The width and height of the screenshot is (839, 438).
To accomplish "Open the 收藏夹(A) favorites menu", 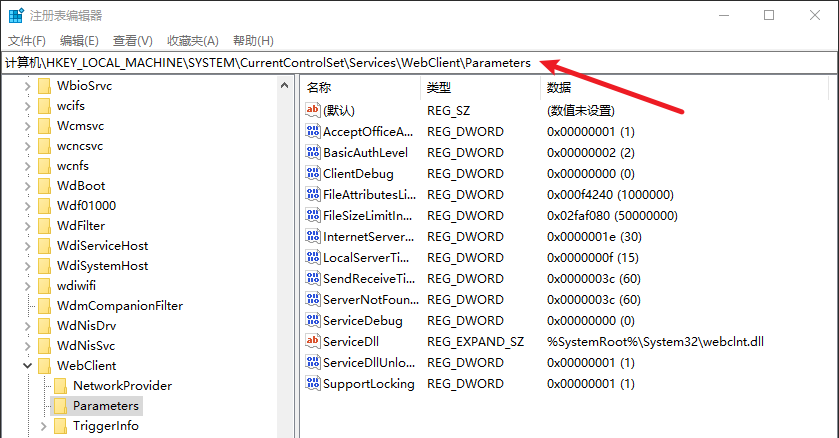I will coord(192,40).
